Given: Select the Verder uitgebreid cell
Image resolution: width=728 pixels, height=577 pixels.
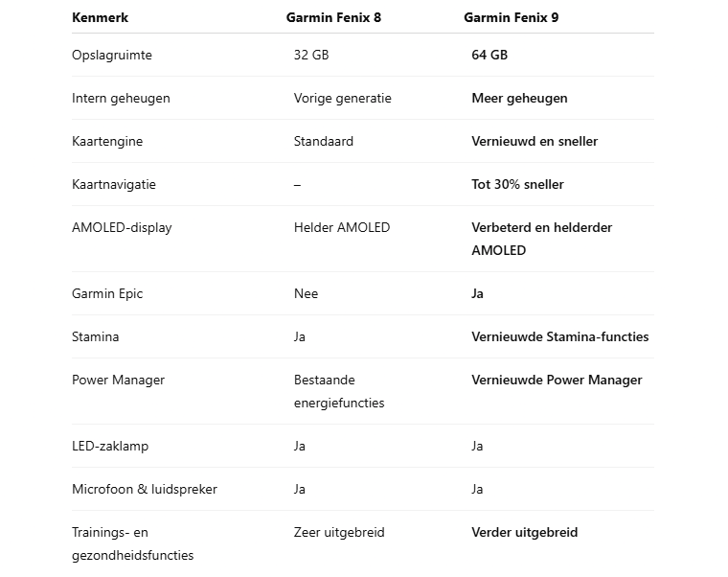Looking at the screenshot, I should click(x=525, y=532).
